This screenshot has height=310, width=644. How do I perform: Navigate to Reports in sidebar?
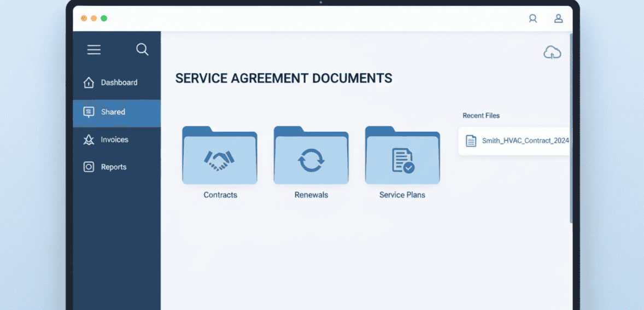(x=116, y=167)
